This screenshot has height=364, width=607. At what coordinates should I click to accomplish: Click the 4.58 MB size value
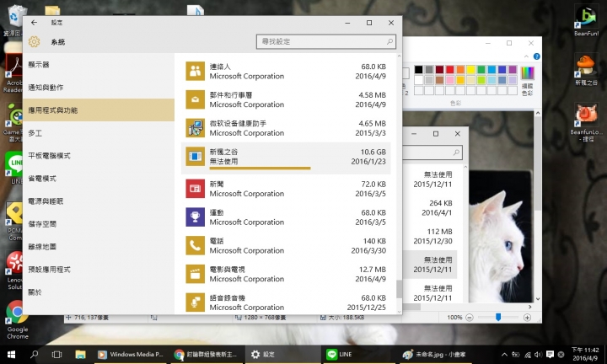pos(372,95)
